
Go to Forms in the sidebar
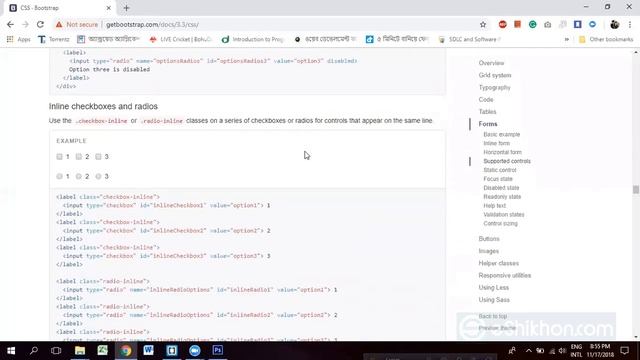click(x=488, y=124)
